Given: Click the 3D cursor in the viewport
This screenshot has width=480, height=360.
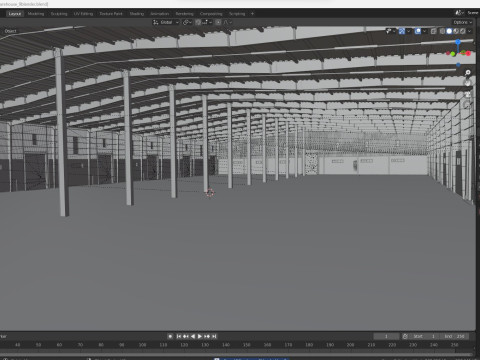Looking at the screenshot, I should coord(210,193).
